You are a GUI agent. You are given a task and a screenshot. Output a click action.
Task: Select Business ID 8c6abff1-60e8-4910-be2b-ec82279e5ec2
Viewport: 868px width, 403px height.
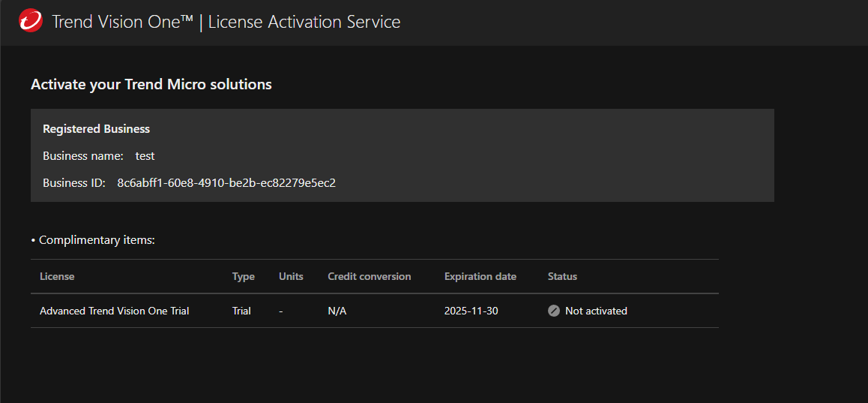pyautogui.click(x=226, y=183)
